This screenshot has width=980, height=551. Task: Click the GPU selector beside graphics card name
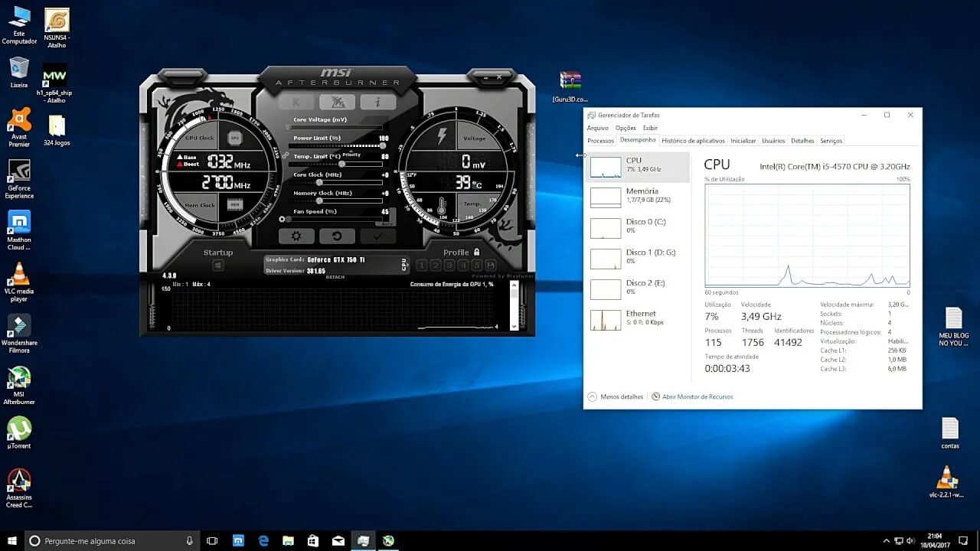pyautogui.click(x=404, y=265)
